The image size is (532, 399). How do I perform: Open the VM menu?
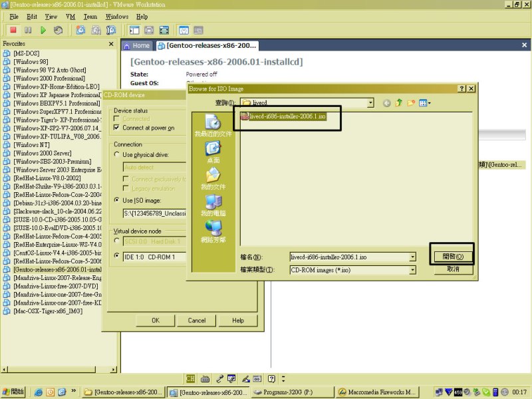(70, 17)
